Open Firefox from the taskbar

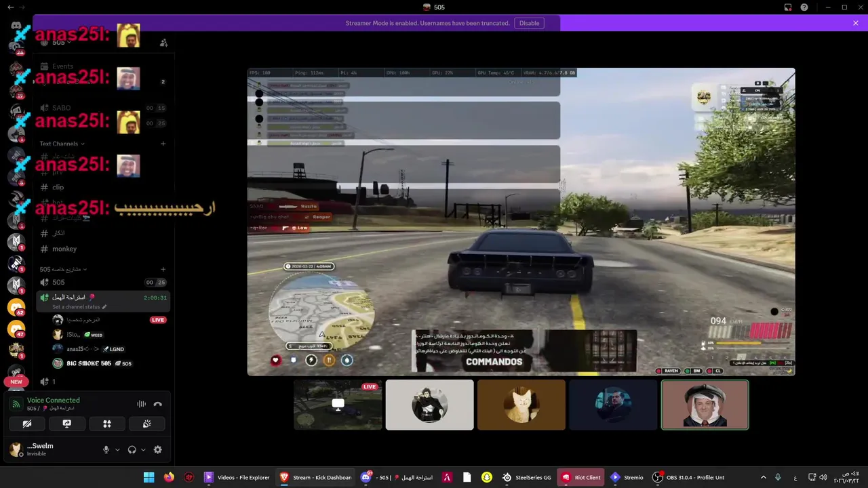click(169, 477)
